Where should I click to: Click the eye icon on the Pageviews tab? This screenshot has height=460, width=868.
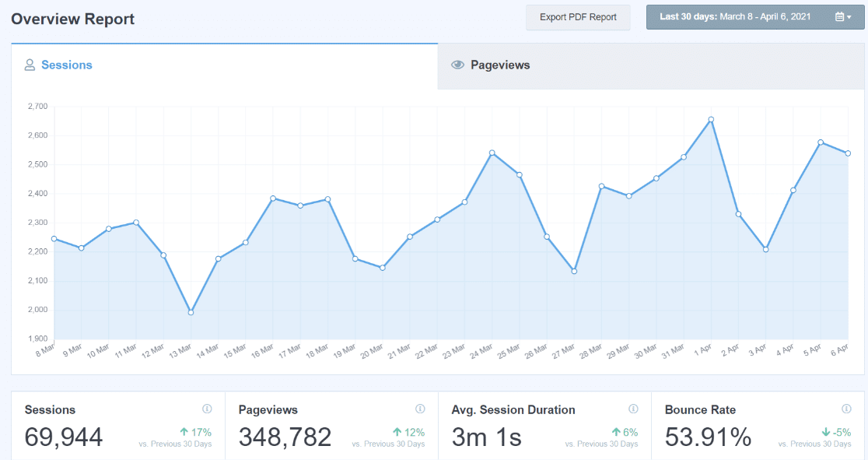click(459, 65)
